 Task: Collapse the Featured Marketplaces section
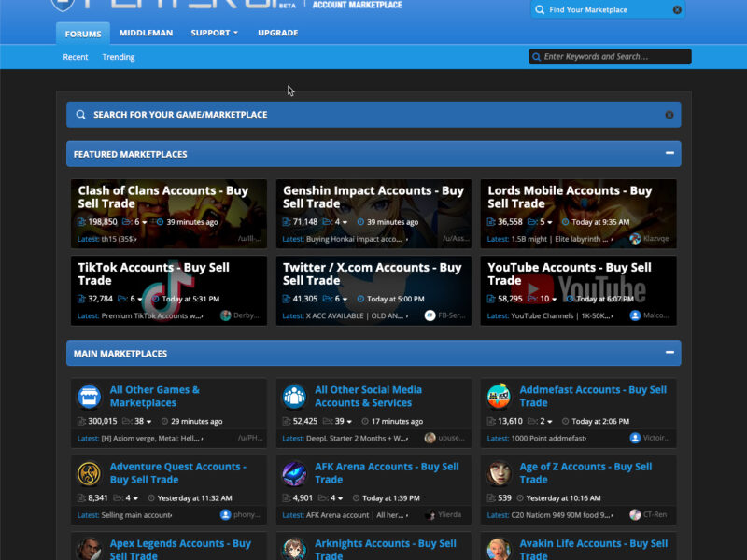point(669,154)
